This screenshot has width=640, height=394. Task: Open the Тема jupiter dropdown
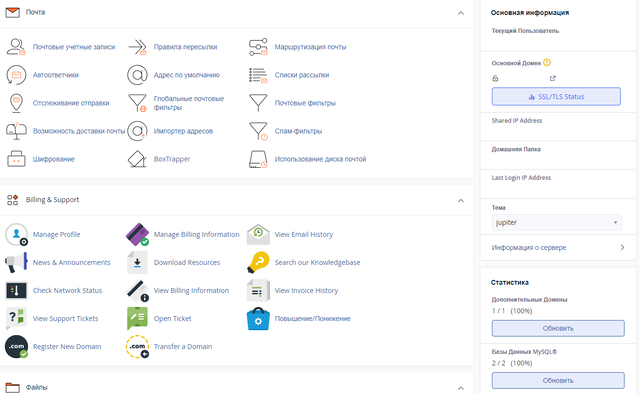[557, 223]
